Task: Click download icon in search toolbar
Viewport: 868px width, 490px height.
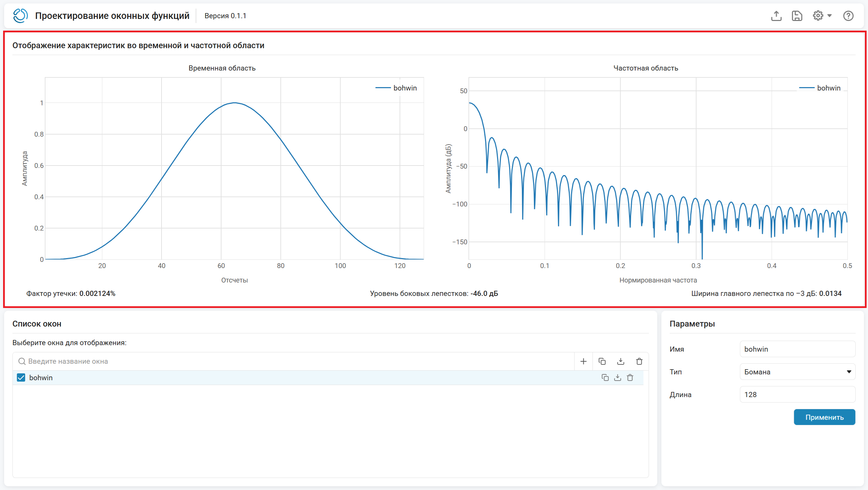Action: coord(621,361)
